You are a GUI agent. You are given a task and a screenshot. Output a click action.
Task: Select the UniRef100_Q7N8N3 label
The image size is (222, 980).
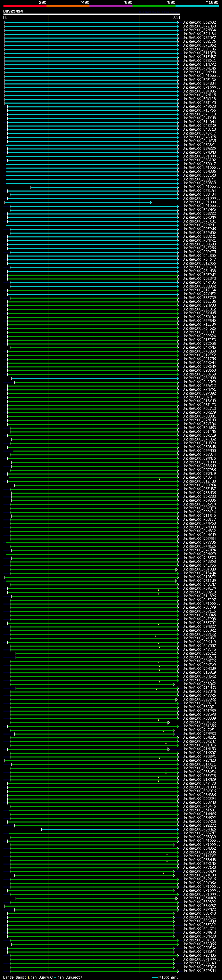[199, 153]
